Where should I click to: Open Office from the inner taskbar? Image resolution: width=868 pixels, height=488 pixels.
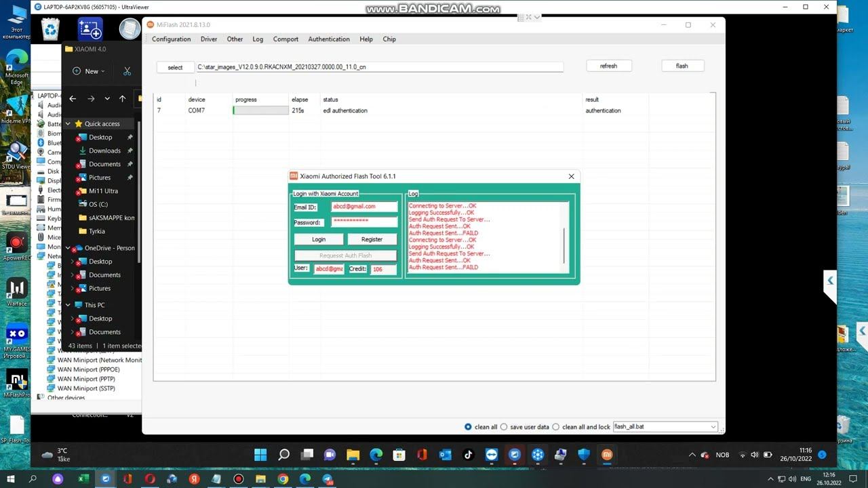tap(422, 455)
